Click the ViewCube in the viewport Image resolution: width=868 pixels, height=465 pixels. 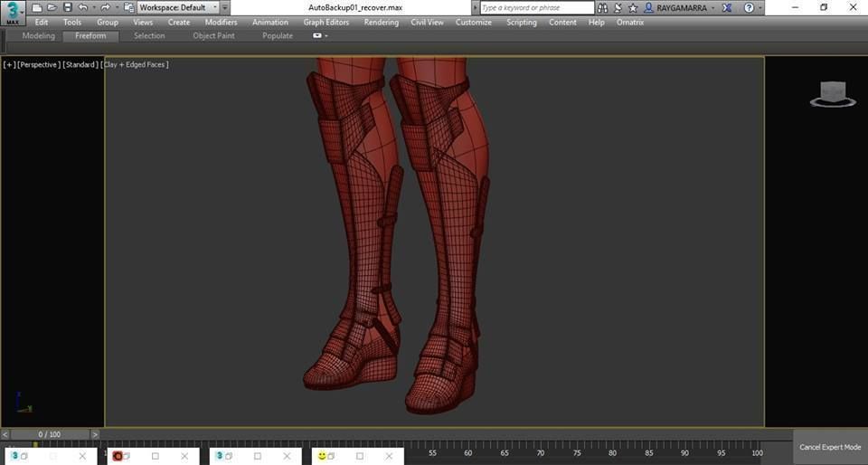[833, 94]
